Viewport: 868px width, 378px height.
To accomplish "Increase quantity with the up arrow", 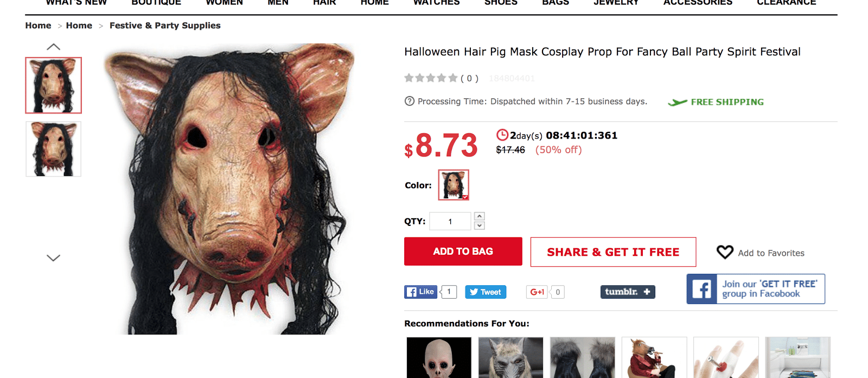I will 480,216.
